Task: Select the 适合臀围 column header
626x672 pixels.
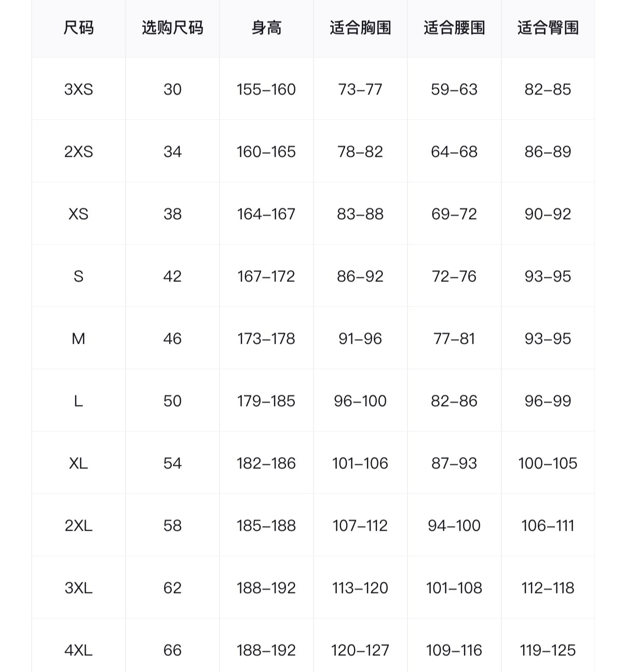Action: pos(548,28)
